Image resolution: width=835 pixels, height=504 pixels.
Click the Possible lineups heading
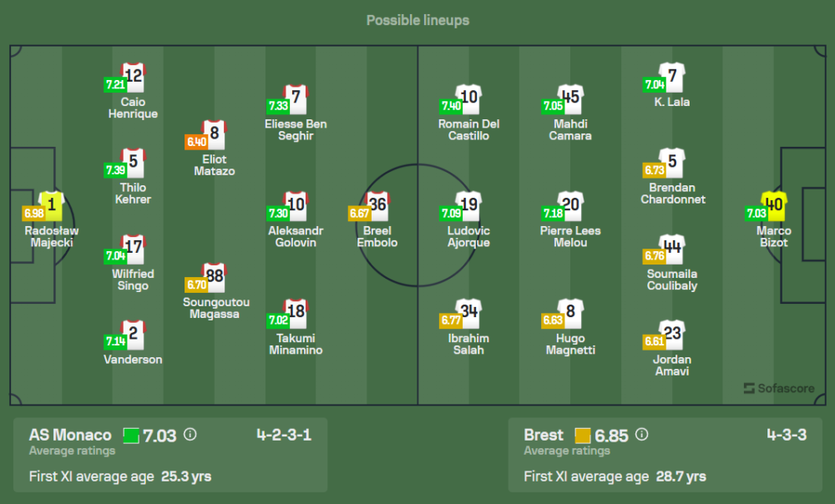pos(417,20)
